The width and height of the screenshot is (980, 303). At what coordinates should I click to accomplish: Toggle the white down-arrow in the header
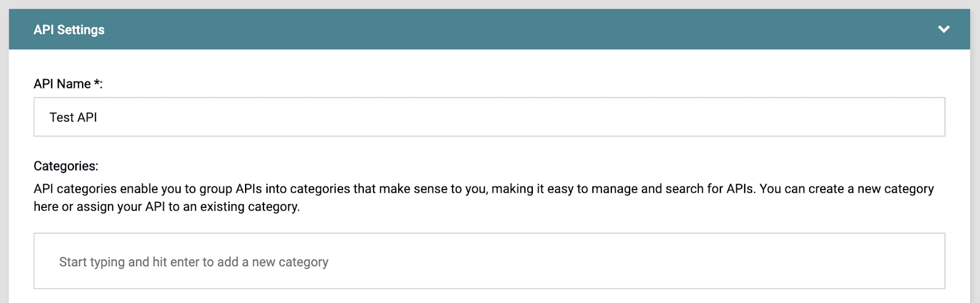943,29
